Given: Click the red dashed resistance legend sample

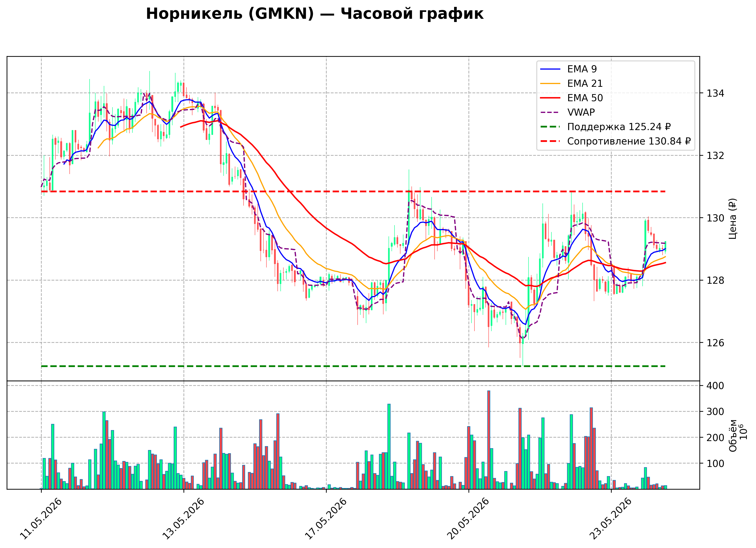Looking at the screenshot, I should pyautogui.click(x=550, y=141).
